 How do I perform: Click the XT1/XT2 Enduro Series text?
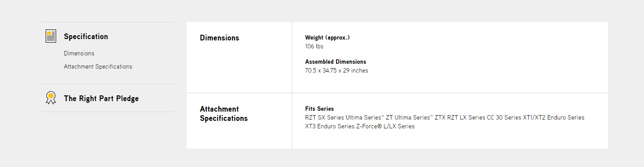(554, 117)
